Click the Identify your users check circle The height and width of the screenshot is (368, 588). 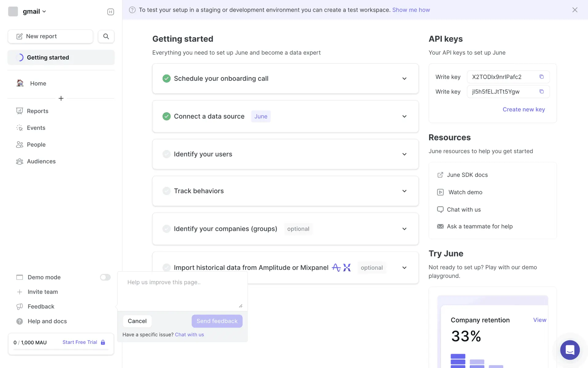point(166,154)
